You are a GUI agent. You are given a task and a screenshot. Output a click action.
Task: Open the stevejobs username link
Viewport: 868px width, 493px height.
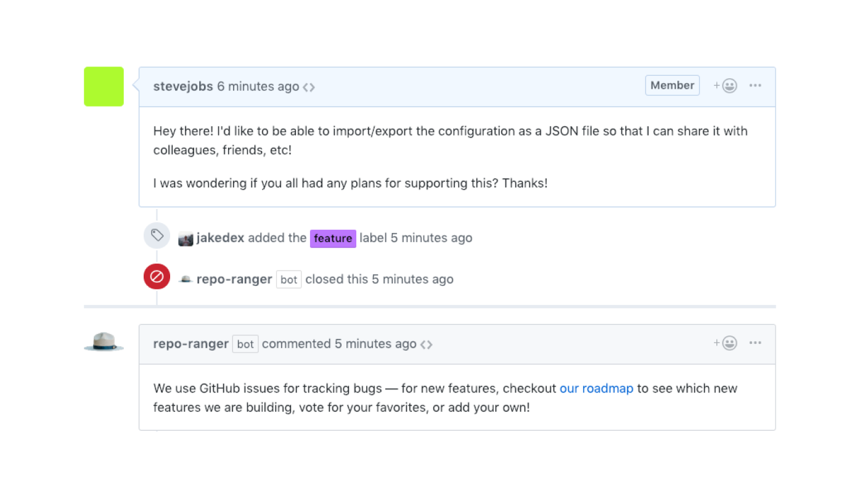coord(183,87)
